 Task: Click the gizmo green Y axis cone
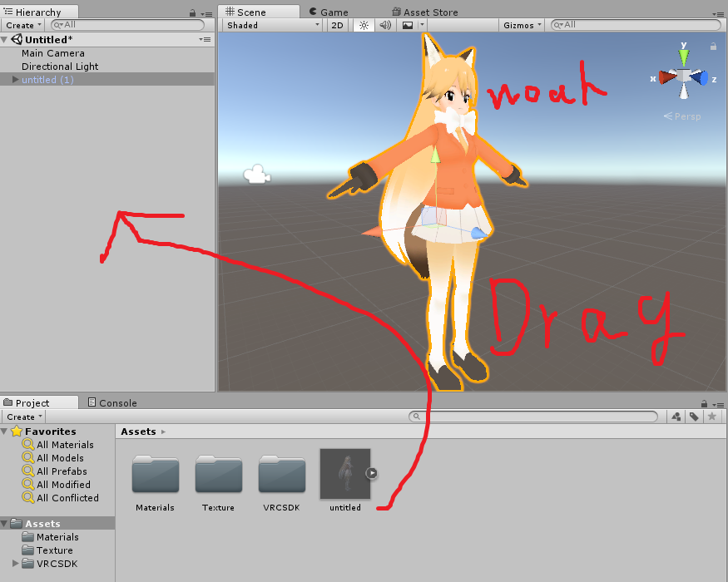pyautogui.click(x=683, y=57)
